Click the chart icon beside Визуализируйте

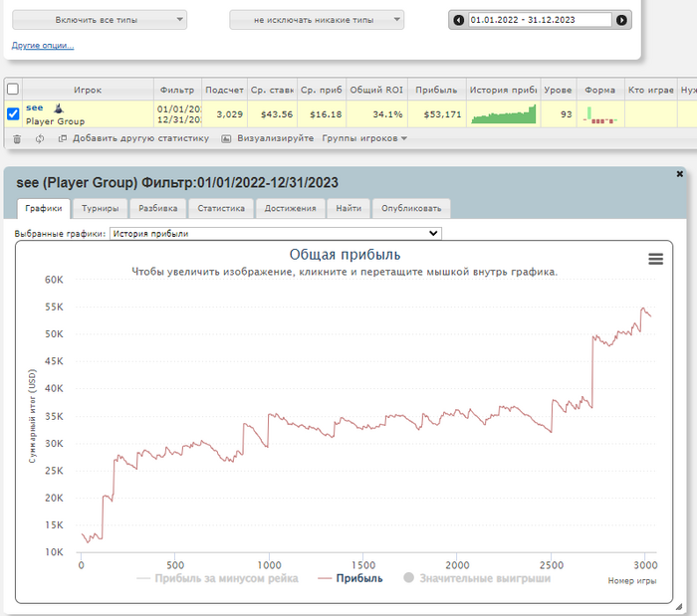click(x=226, y=138)
